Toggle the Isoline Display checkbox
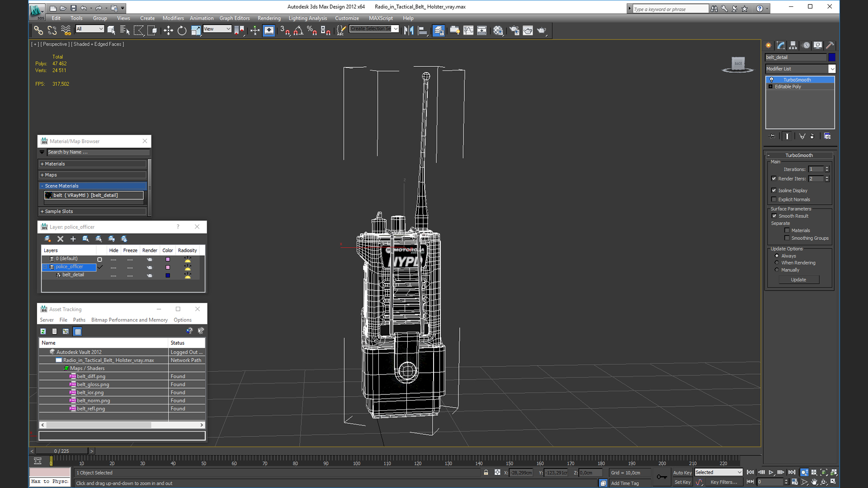The image size is (868, 488). click(x=774, y=190)
